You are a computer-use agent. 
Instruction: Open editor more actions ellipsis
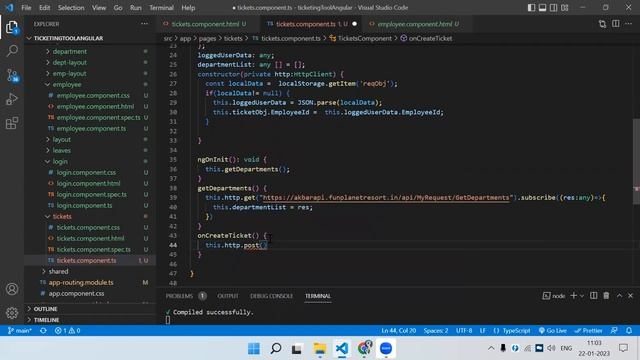pos(629,24)
